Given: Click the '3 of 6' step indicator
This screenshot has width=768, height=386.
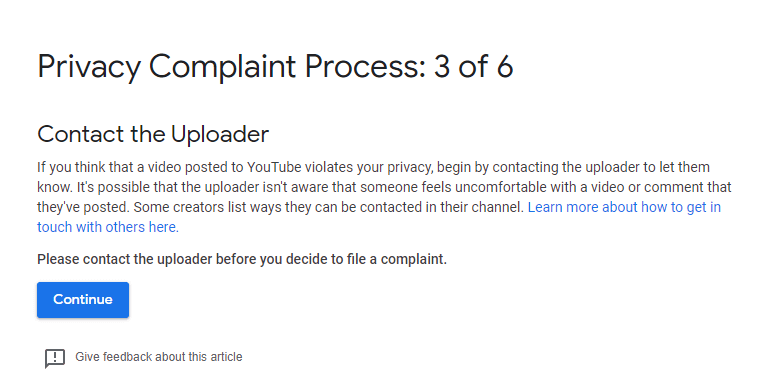Looking at the screenshot, I should (473, 67).
